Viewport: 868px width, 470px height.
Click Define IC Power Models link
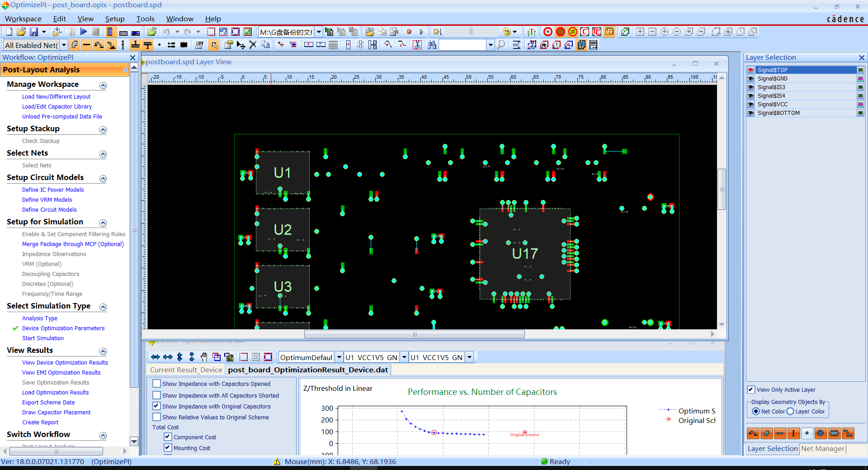coord(53,190)
